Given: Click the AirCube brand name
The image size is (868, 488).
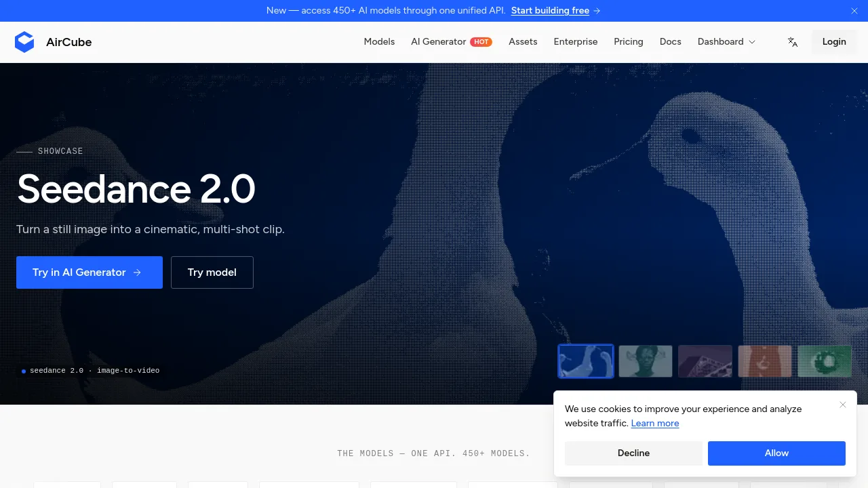Looking at the screenshot, I should [x=69, y=42].
